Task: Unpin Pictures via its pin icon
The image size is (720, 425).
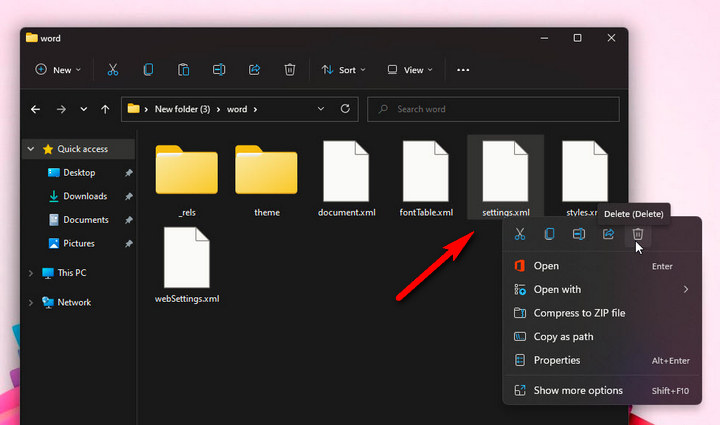Action: pyautogui.click(x=129, y=244)
